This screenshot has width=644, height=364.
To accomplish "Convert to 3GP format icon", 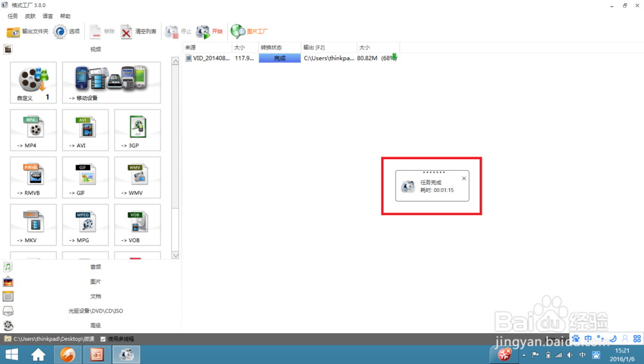I will pos(138,130).
